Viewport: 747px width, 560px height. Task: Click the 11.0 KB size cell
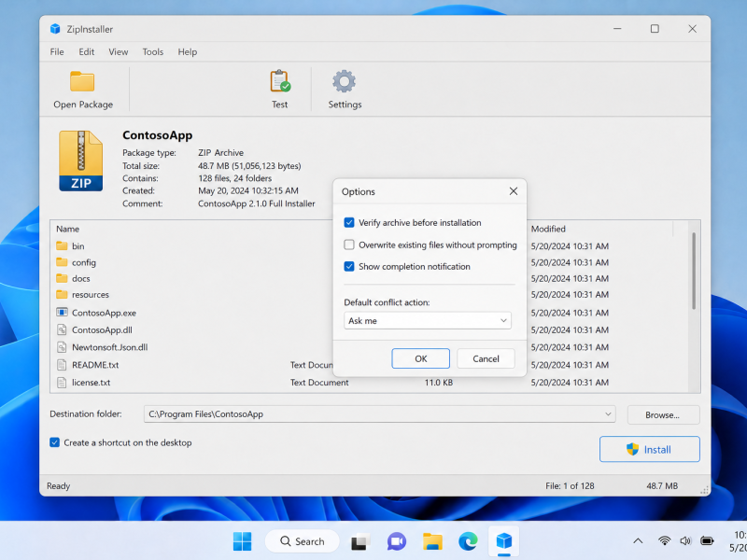click(x=438, y=382)
